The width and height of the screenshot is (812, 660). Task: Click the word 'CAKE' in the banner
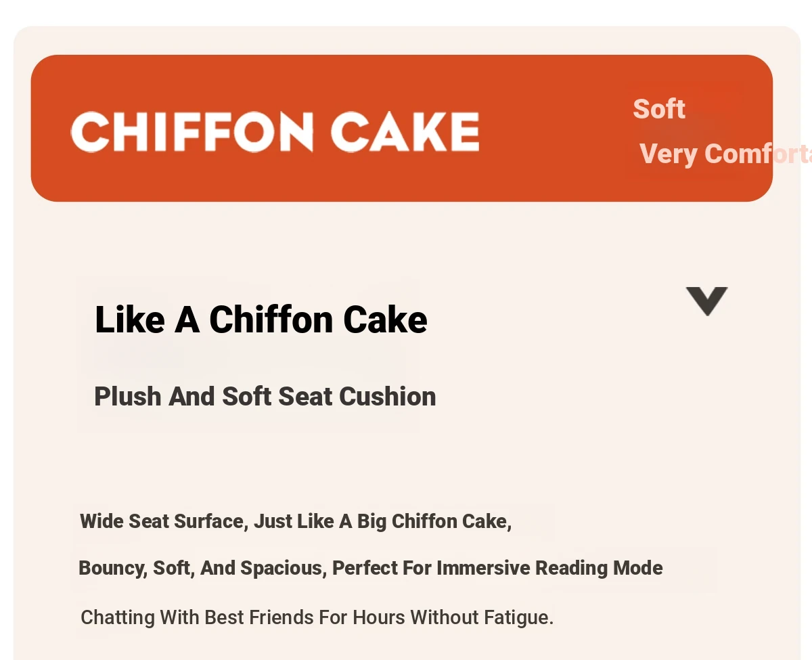[x=405, y=132]
